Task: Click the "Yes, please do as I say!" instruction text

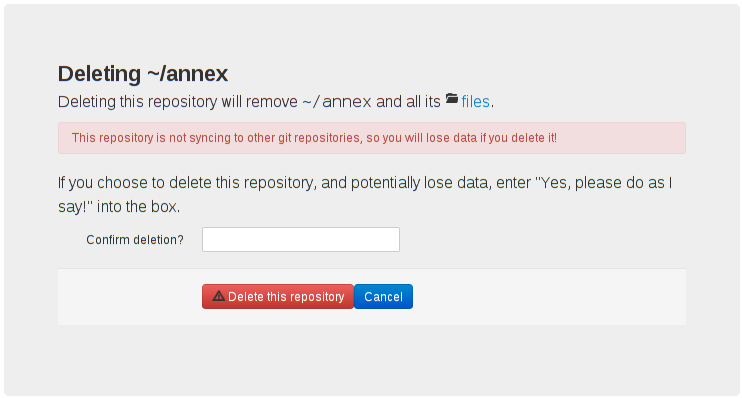Action: point(365,195)
